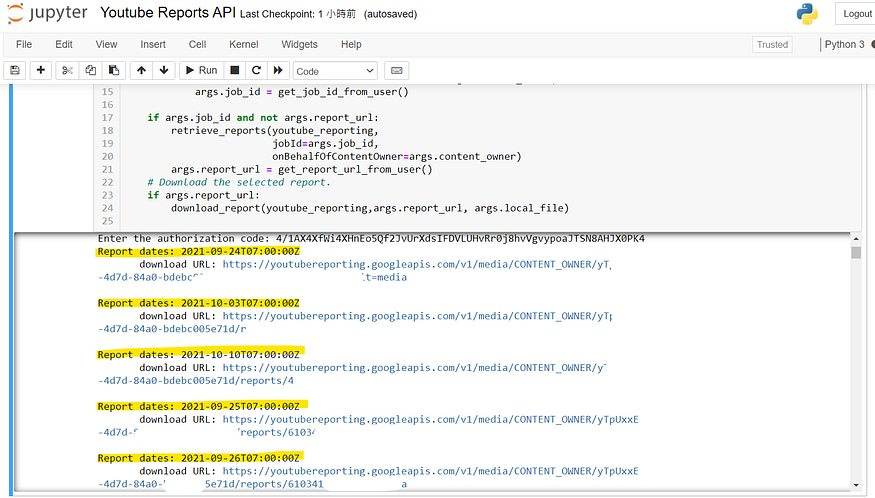The height and width of the screenshot is (498, 875).
Task: Restart the kernel with the circular arrow
Action: 256,70
